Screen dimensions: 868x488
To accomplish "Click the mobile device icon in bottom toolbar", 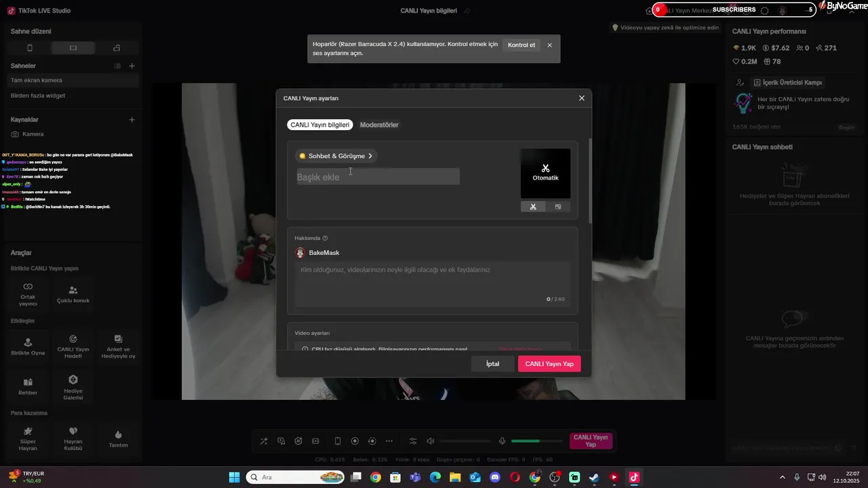I will 338,441.
